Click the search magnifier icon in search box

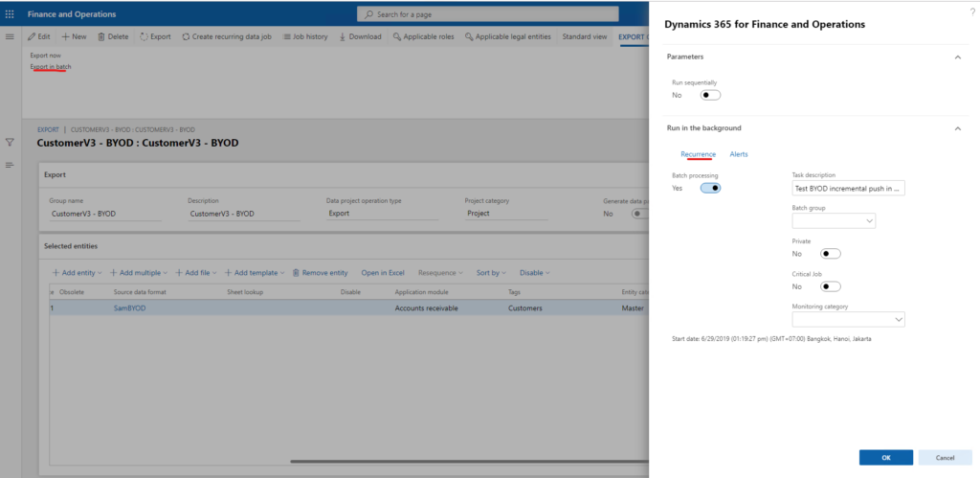point(368,14)
